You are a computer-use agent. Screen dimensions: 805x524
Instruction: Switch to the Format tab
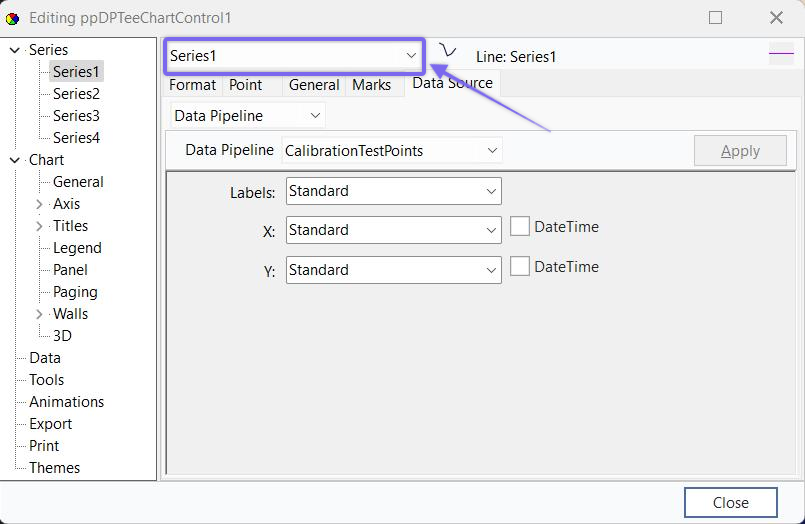click(192, 85)
